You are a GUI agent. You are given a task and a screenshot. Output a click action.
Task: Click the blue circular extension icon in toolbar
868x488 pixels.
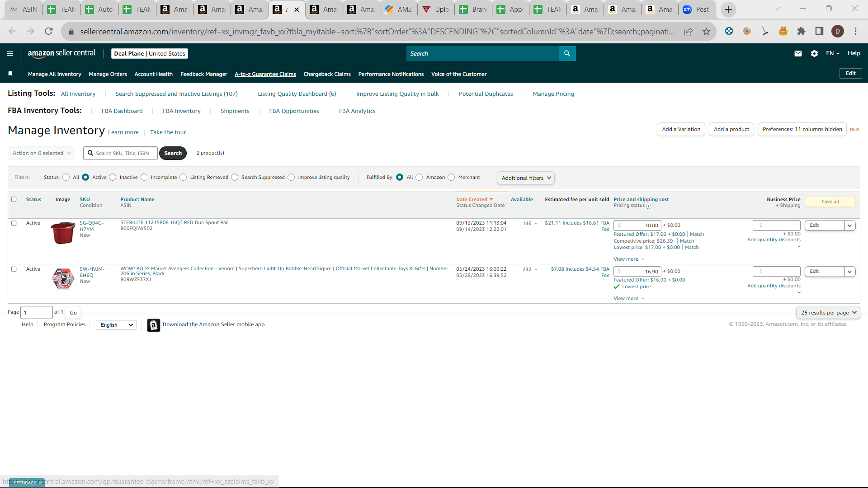pyautogui.click(x=729, y=31)
